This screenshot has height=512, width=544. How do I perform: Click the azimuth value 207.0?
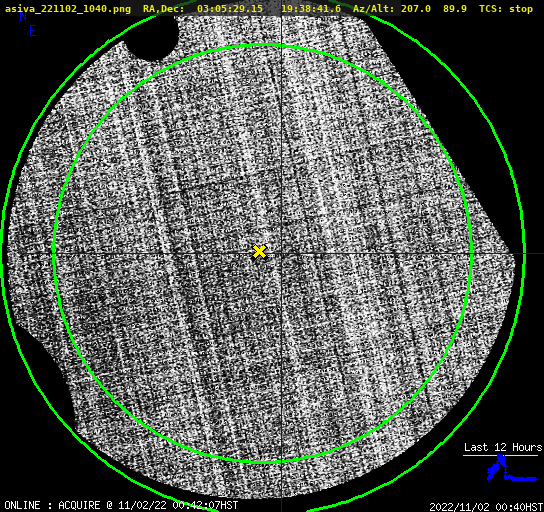click(x=416, y=9)
